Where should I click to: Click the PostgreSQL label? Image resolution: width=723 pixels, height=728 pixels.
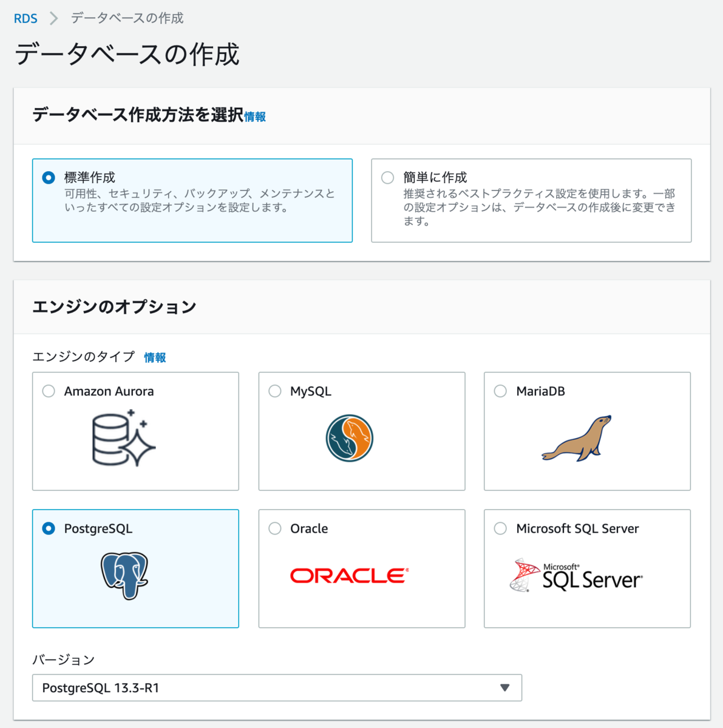coord(98,528)
